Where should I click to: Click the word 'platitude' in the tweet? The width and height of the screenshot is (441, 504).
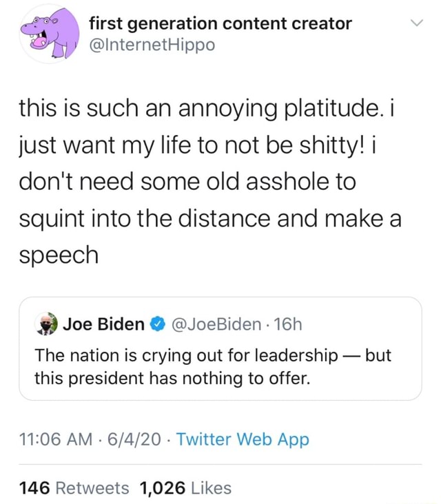click(x=327, y=108)
